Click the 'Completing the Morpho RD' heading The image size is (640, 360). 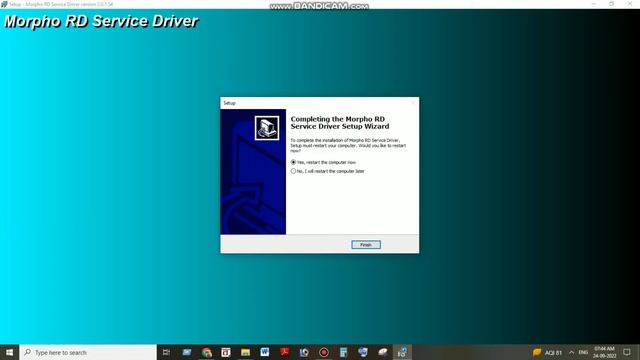[340, 122]
